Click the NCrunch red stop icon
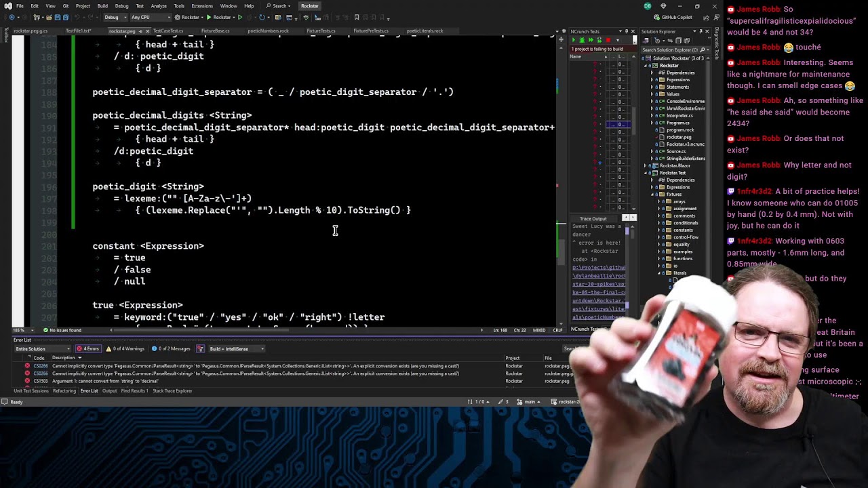The image size is (868, 488). tap(608, 40)
